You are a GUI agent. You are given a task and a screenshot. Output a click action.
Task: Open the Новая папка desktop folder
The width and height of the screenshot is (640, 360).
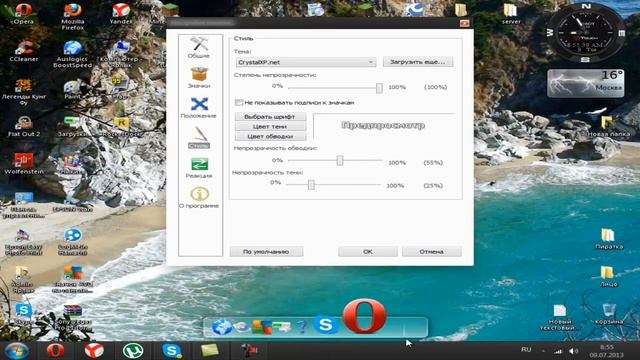(x=608, y=126)
